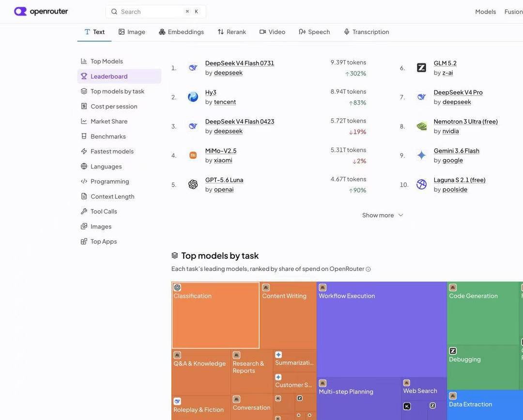Click the Z icon in Debugging tile
The height and width of the screenshot is (420, 523).
tap(453, 351)
